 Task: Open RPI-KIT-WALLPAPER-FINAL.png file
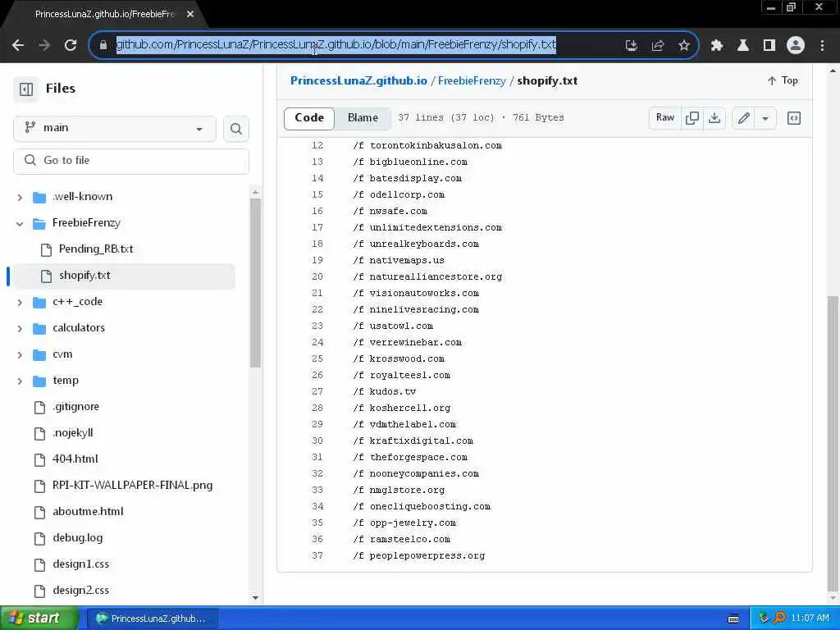click(x=132, y=486)
